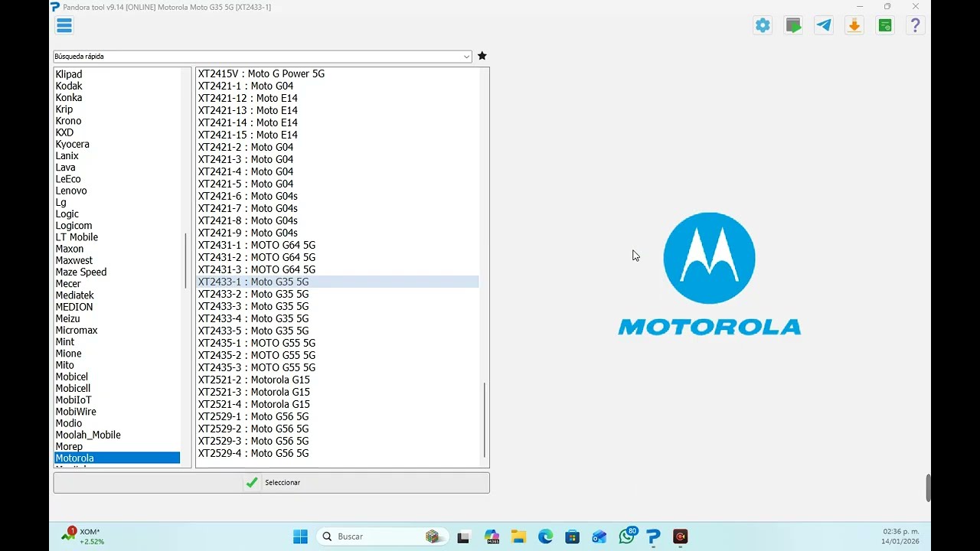Select Lg brand
The image size is (980, 551).
pos(60,202)
